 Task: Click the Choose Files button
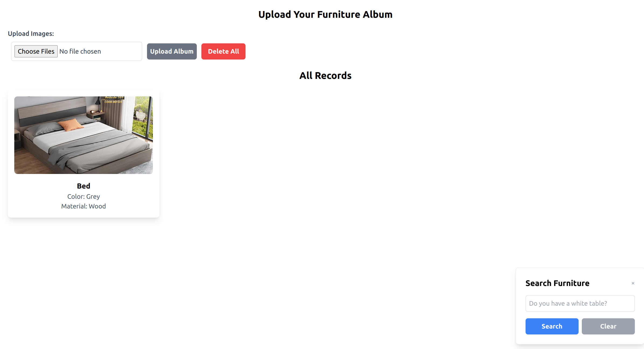point(36,51)
